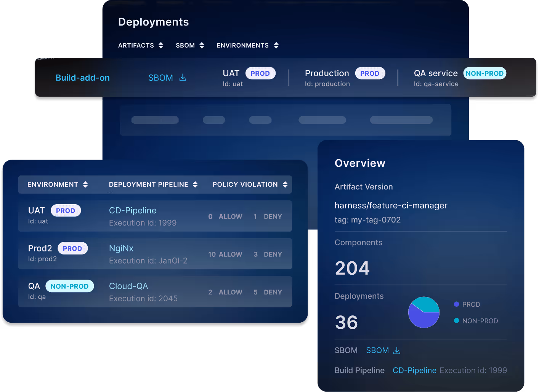Select the NON-PROD legend dot in Overview
Viewport: 539px width, 392px height.
coord(456,321)
